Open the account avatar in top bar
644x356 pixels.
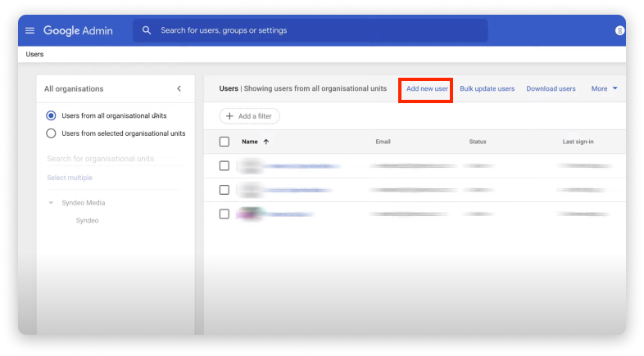coord(619,30)
